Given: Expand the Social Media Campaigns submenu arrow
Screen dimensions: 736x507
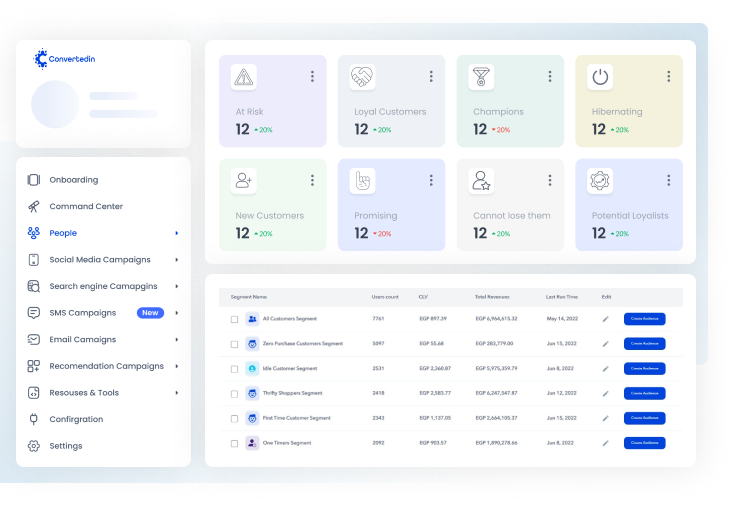Looking at the screenshot, I should [177, 260].
